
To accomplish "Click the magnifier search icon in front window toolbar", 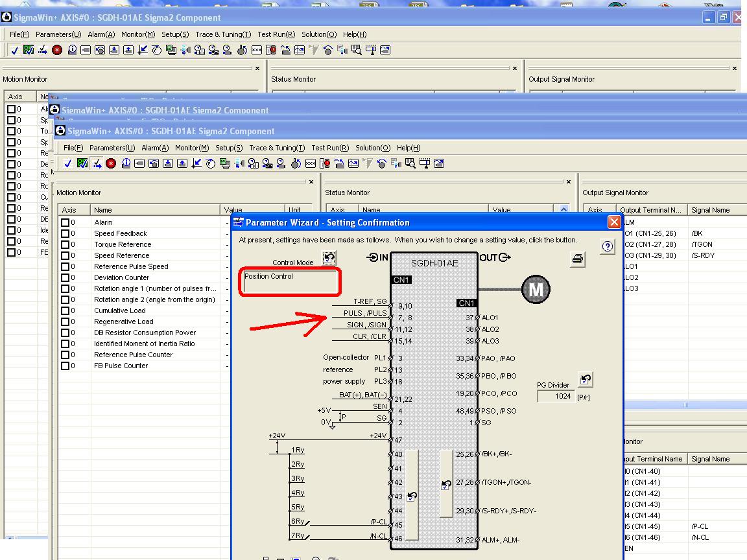I will click(410, 164).
